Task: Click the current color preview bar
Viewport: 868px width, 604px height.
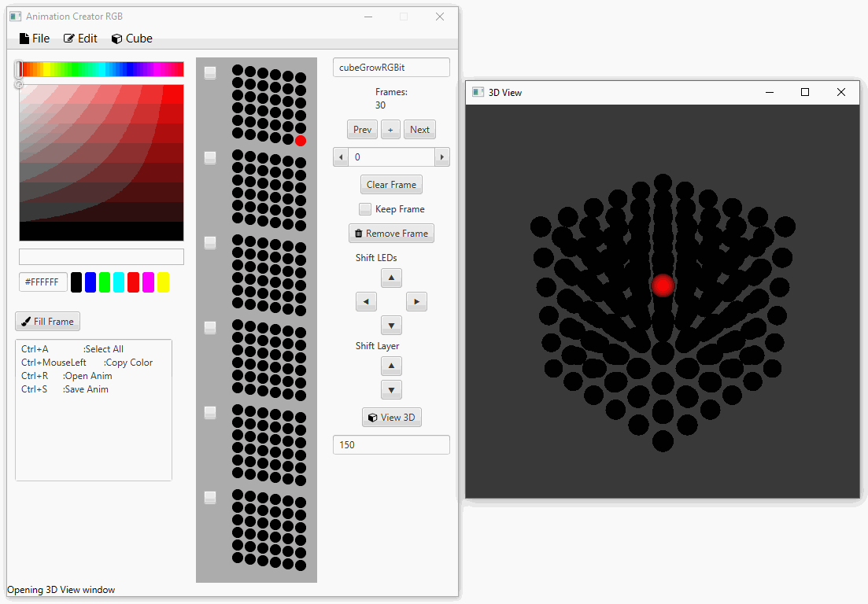Action: (102, 256)
